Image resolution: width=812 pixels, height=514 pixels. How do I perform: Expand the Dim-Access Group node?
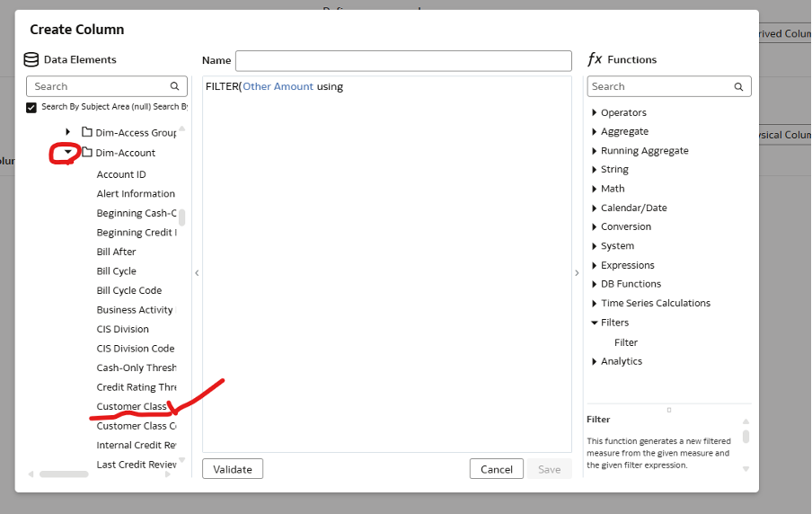(67, 132)
